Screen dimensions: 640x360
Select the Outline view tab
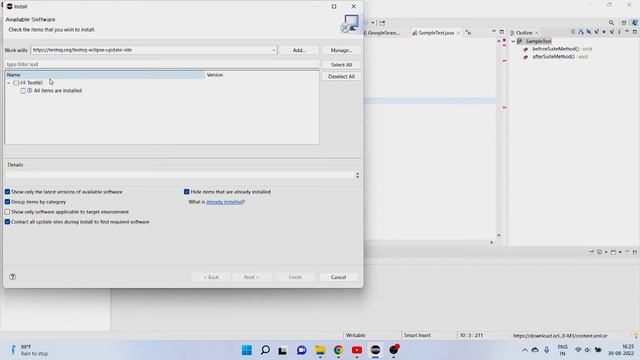(x=524, y=33)
